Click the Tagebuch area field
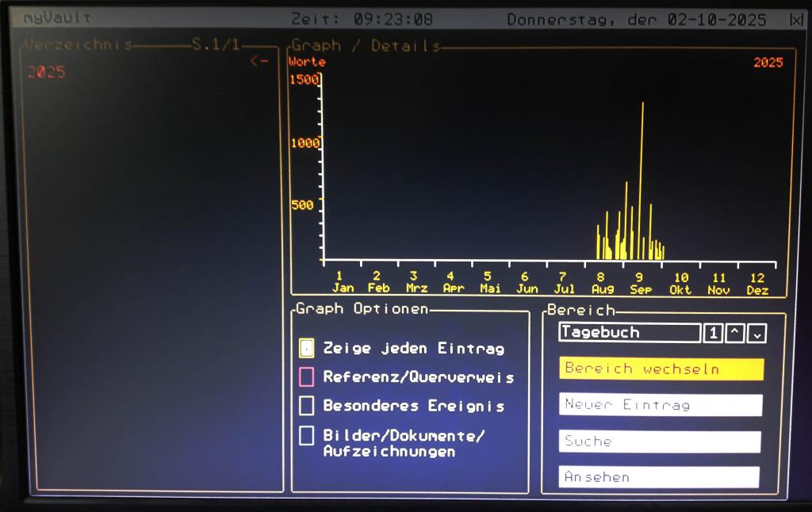 [x=629, y=333]
